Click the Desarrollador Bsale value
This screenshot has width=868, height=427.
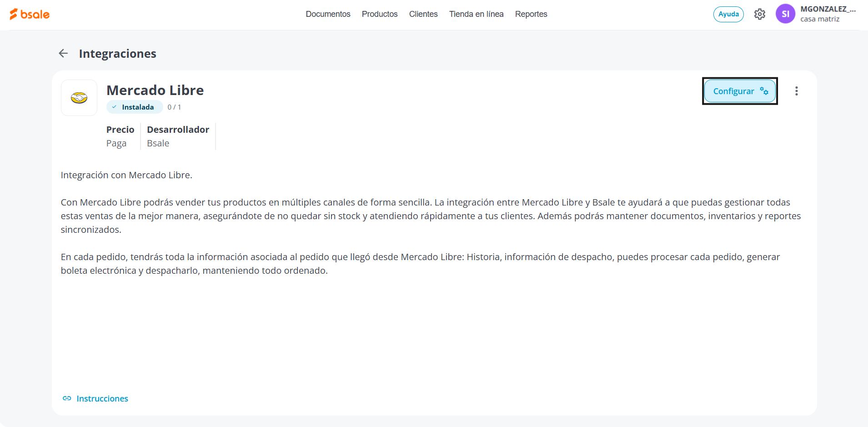(158, 143)
